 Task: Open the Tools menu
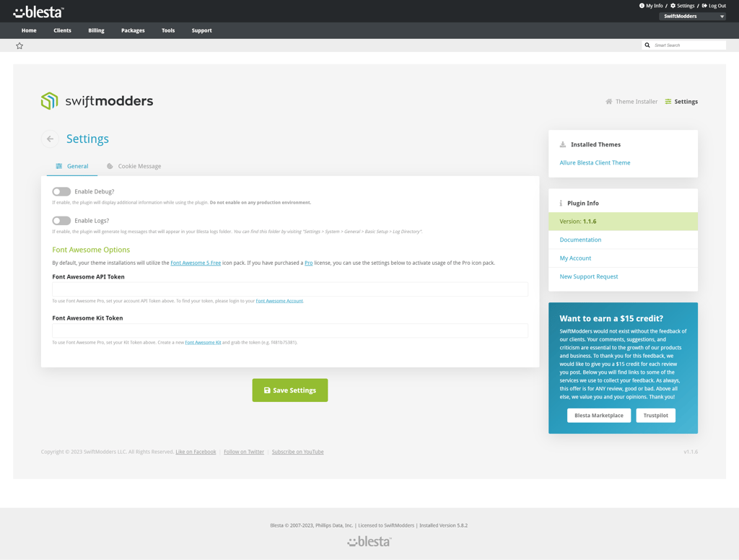pyautogui.click(x=168, y=30)
